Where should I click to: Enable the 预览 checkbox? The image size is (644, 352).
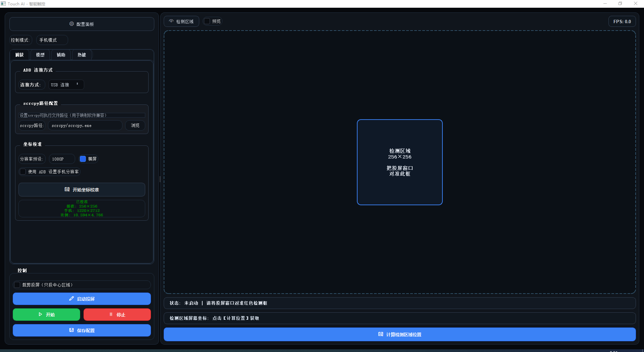[x=207, y=21]
